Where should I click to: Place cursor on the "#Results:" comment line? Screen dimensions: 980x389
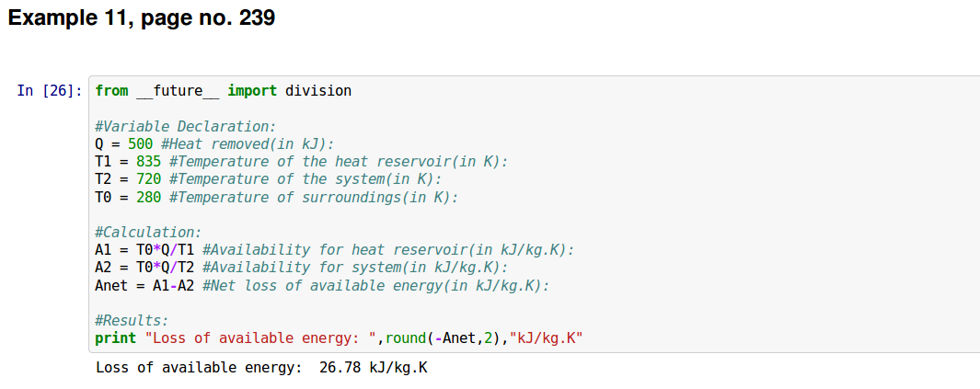pos(132,321)
